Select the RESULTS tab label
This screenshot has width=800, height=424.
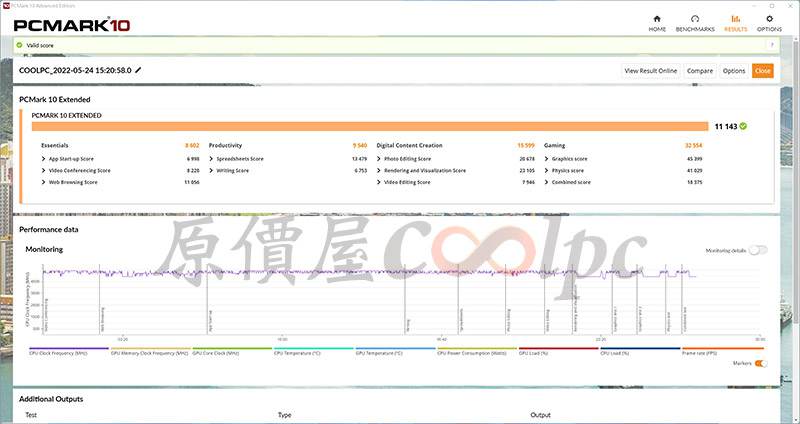point(736,29)
